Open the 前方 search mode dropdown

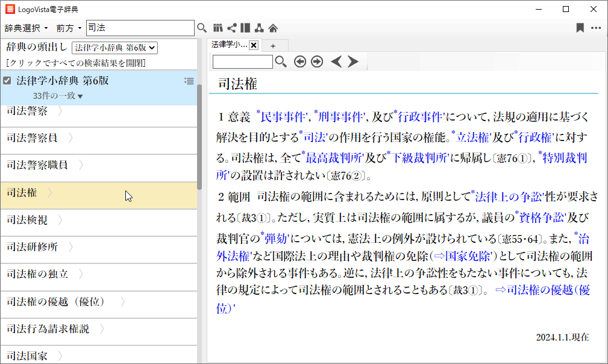click(69, 28)
